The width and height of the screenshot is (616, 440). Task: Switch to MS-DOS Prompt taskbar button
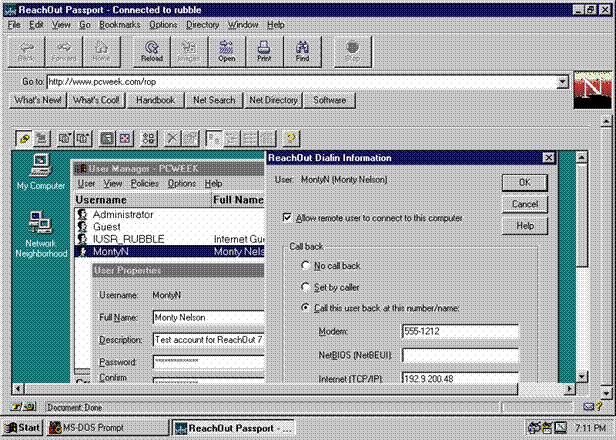107,427
